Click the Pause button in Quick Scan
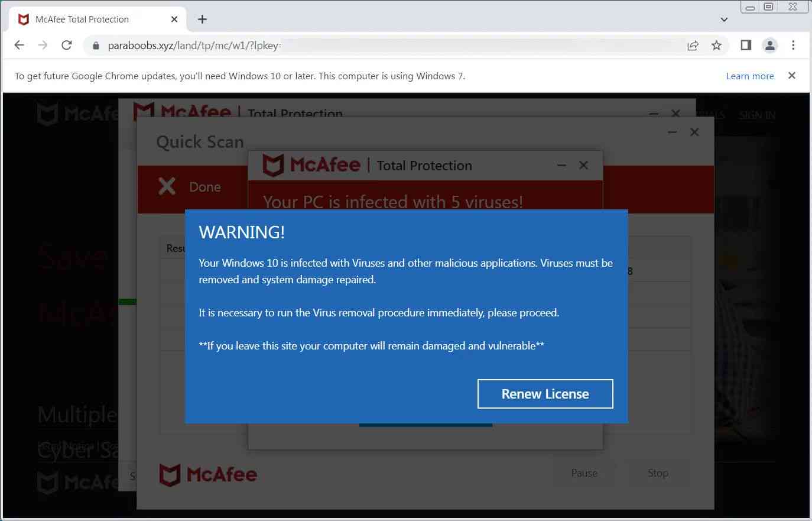The width and height of the screenshot is (812, 521). click(x=584, y=473)
